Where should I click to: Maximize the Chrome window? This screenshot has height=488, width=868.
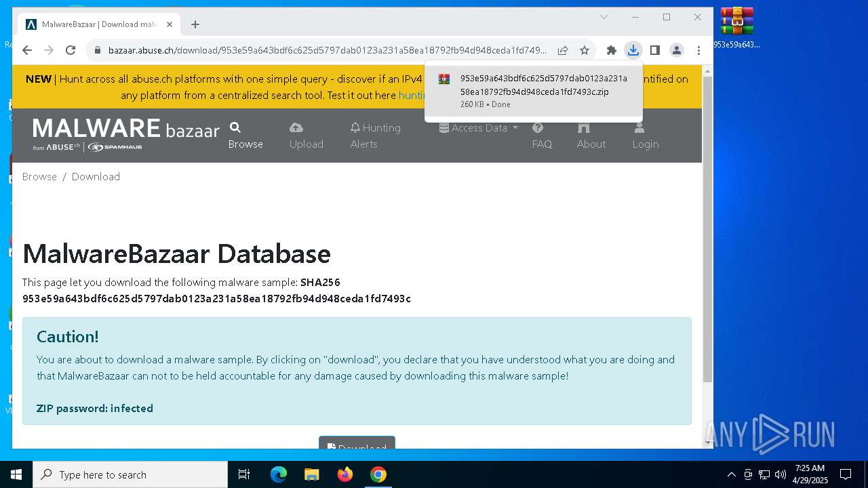[x=667, y=17]
